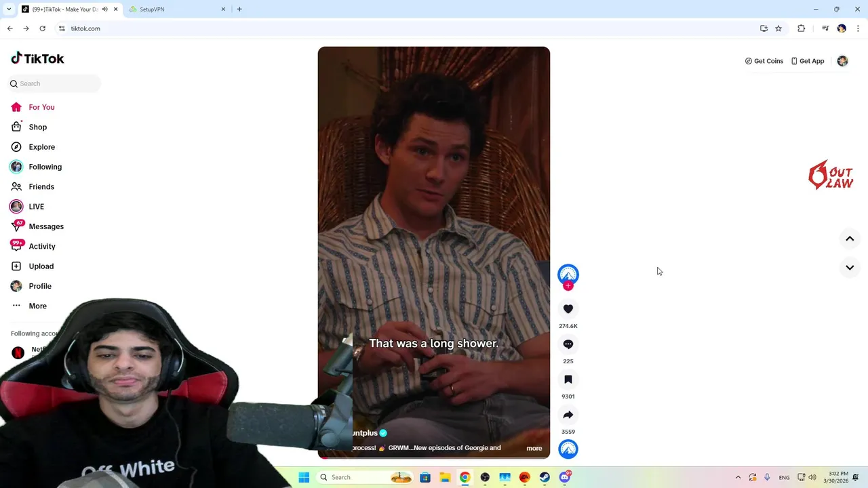Open the creator's avatar beside the video
This screenshot has width=868, height=488.
568,274
